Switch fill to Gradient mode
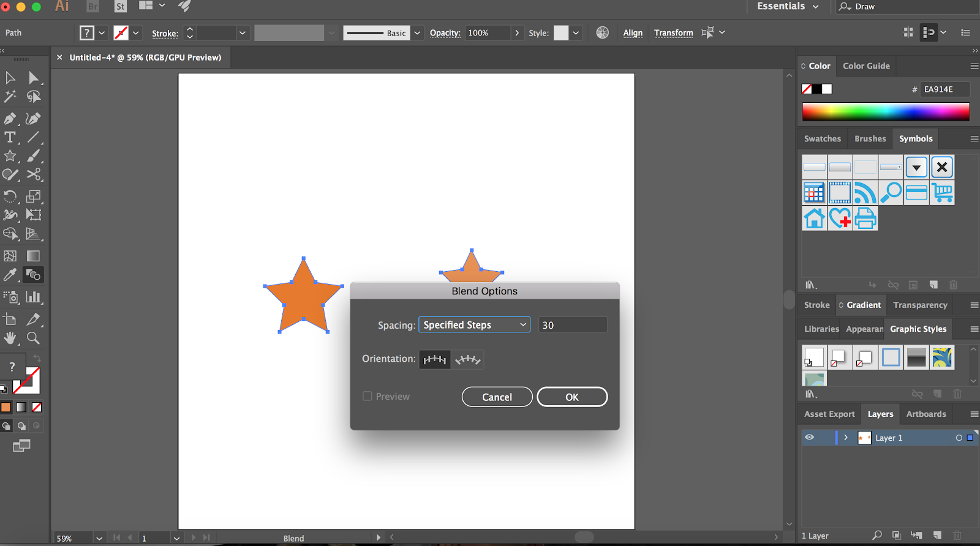The height and width of the screenshot is (546, 980). [x=21, y=407]
